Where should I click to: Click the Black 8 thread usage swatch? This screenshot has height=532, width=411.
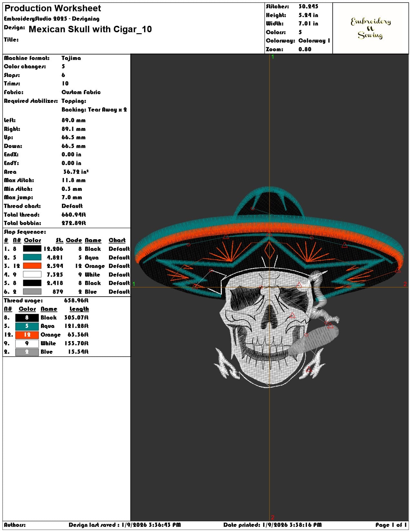coord(27,318)
